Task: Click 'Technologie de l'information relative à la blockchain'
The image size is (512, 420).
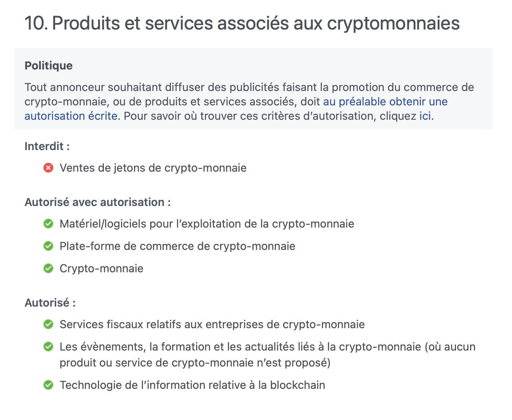Action: pyautogui.click(x=192, y=385)
